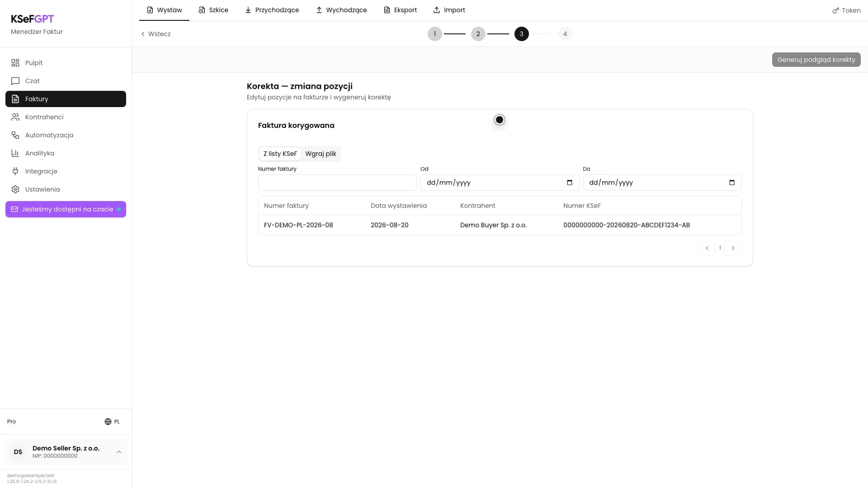Open Pulpit dashboard in sidebar
The width and height of the screenshot is (868, 488).
[x=66, y=63]
